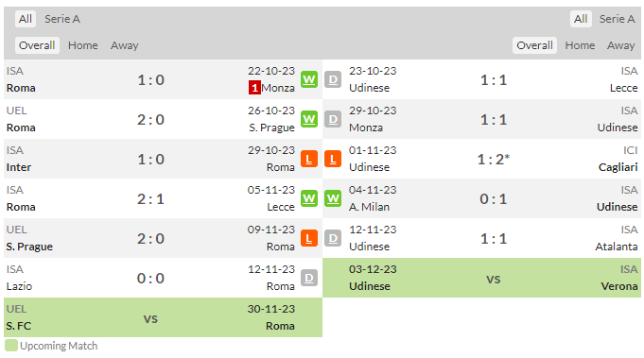This screenshot has height=358, width=644.
Task: Click the green Upcoming Match legend swatch
Action: click(x=11, y=346)
